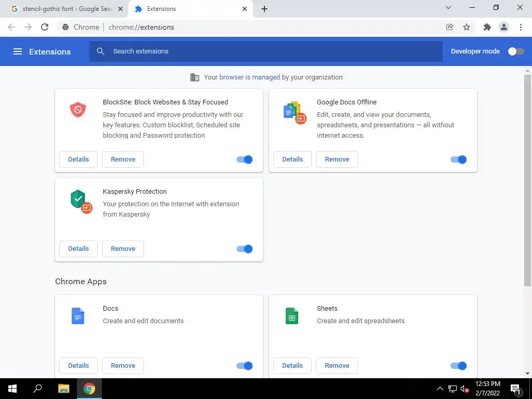Open the Windows Start menu

click(x=12, y=389)
